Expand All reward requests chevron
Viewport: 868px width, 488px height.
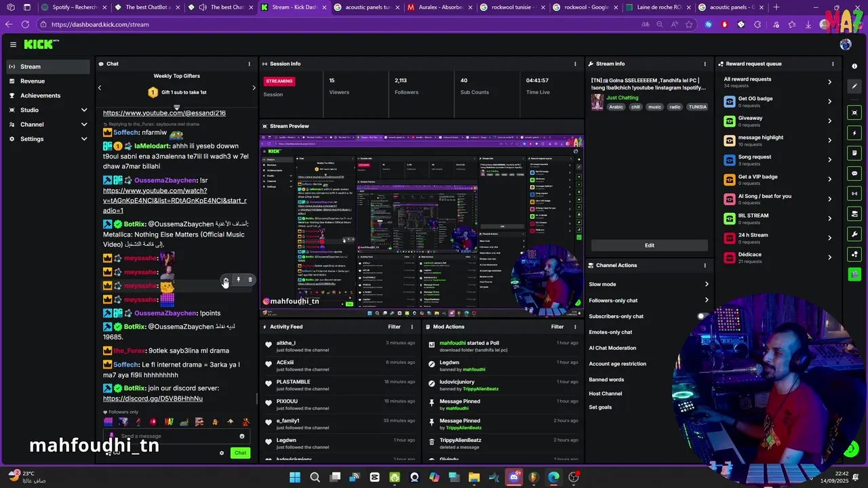point(829,82)
